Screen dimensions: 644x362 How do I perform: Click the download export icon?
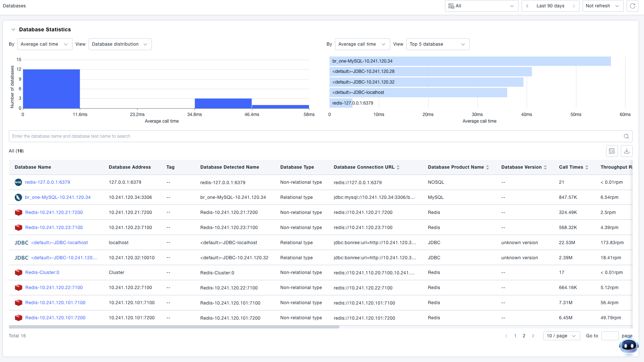(x=627, y=151)
